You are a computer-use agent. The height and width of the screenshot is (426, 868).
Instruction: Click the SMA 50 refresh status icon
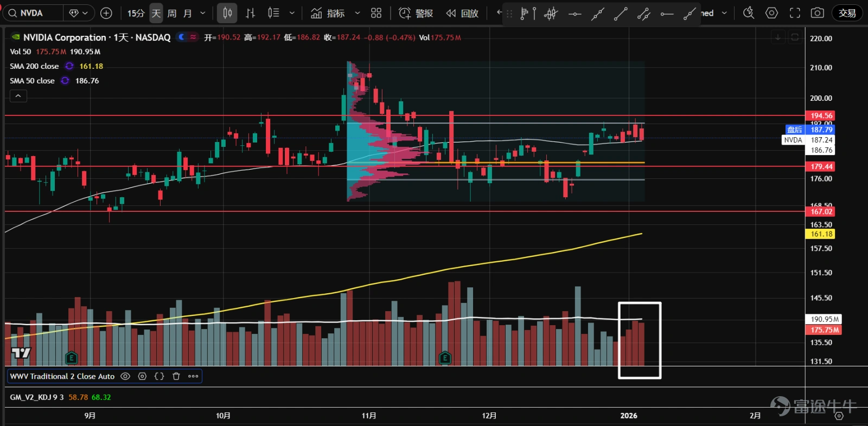pyautogui.click(x=65, y=81)
